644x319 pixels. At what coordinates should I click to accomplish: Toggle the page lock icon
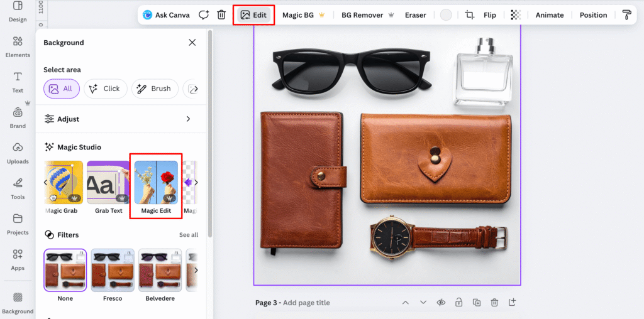459,303
